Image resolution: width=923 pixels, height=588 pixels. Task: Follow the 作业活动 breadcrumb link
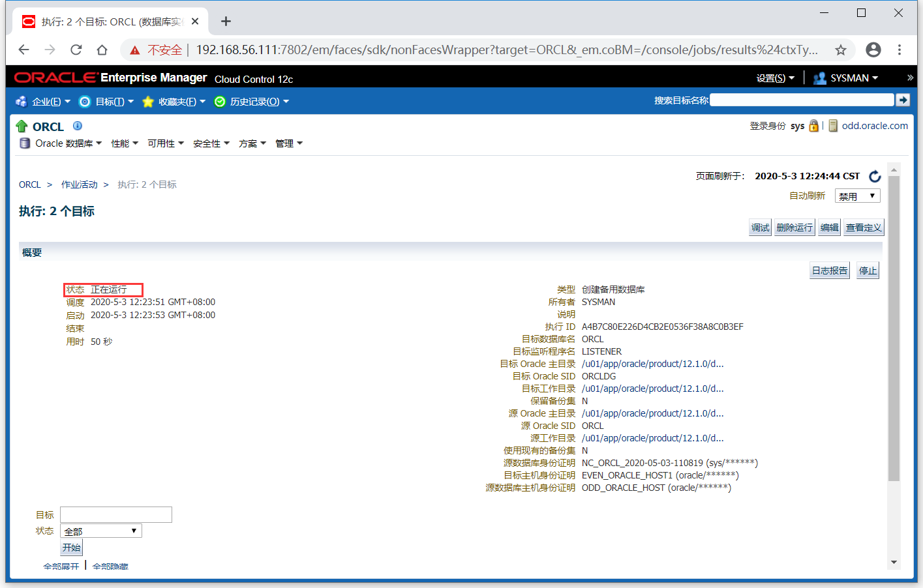coord(80,184)
